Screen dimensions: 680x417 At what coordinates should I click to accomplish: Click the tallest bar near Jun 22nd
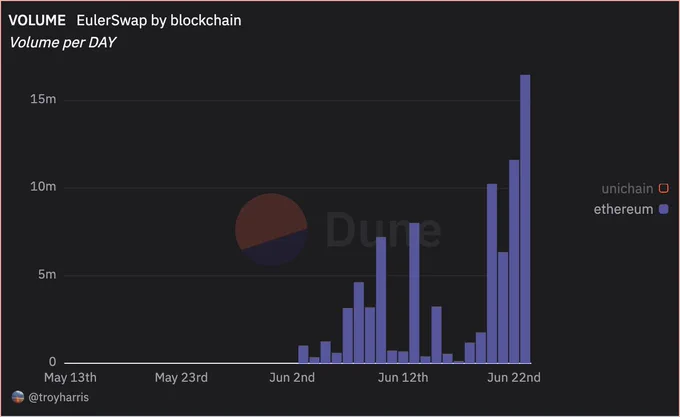(x=525, y=219)
